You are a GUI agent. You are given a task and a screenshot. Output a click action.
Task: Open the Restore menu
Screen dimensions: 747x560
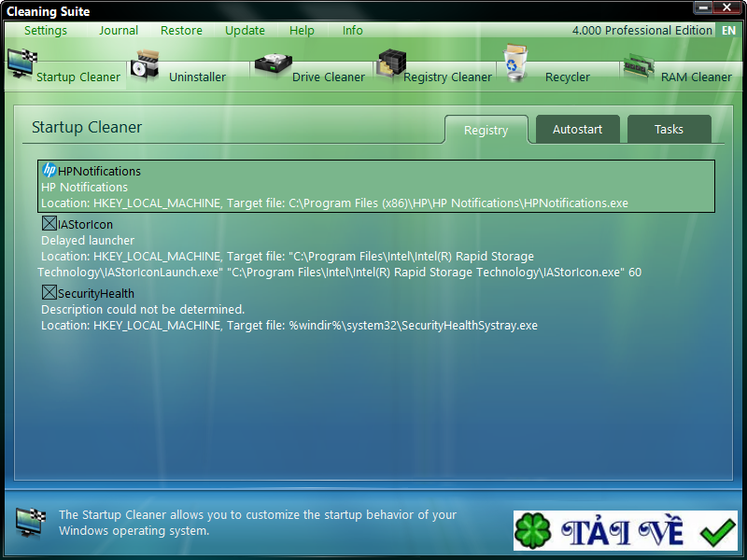click(x=181, y=31)
